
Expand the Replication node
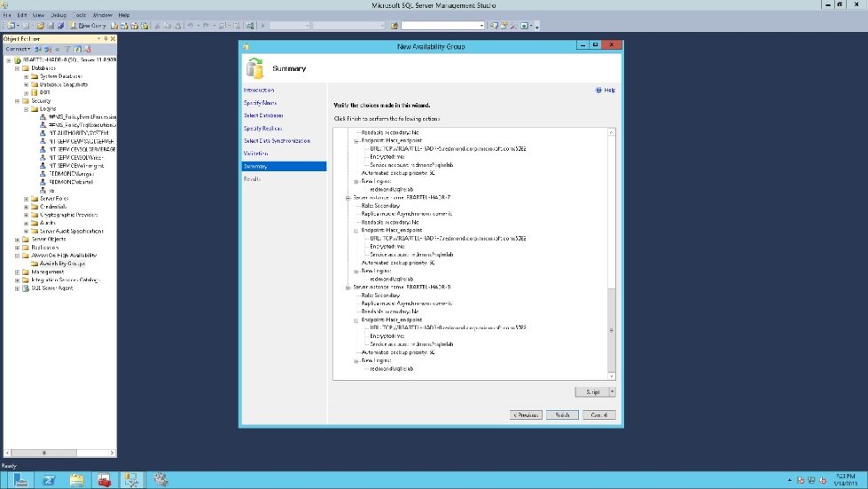(17, 248)
